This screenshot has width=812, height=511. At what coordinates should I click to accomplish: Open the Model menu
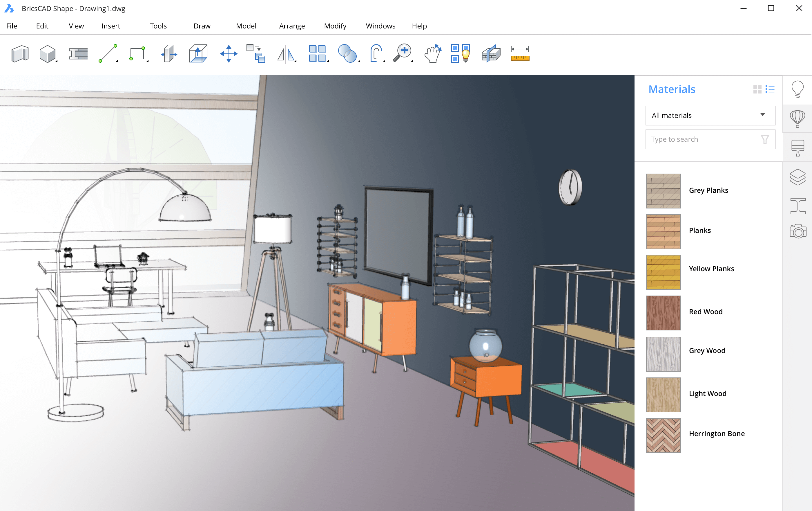tap(246, 26)
